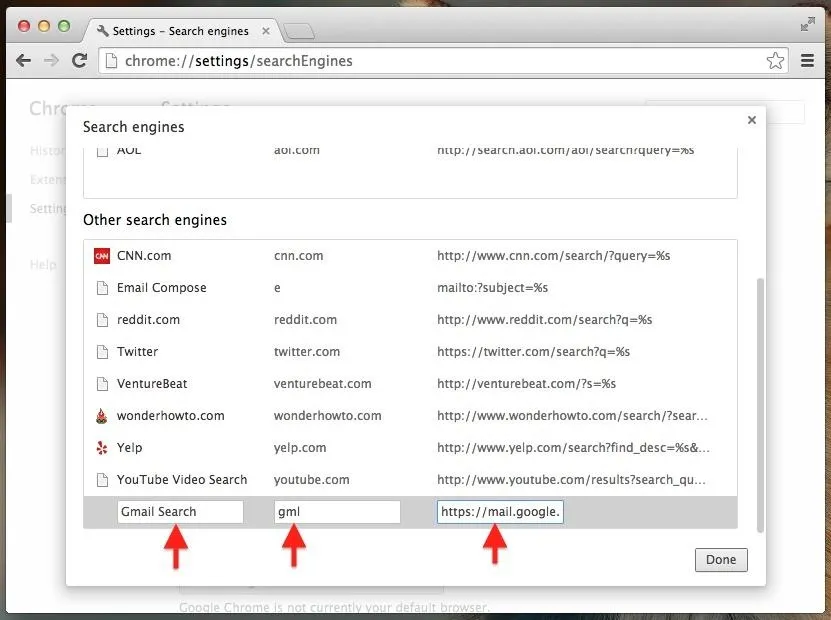This screenshot has width=831, height=620.
Task: Select the Settings - Search engines tab
Action: (183, 31)
